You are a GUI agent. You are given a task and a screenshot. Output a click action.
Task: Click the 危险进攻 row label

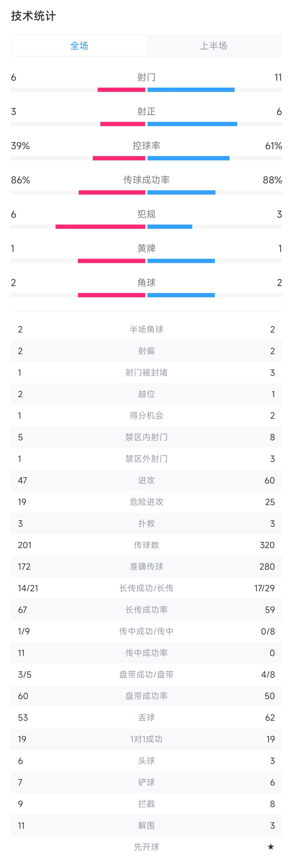[146, 502]
